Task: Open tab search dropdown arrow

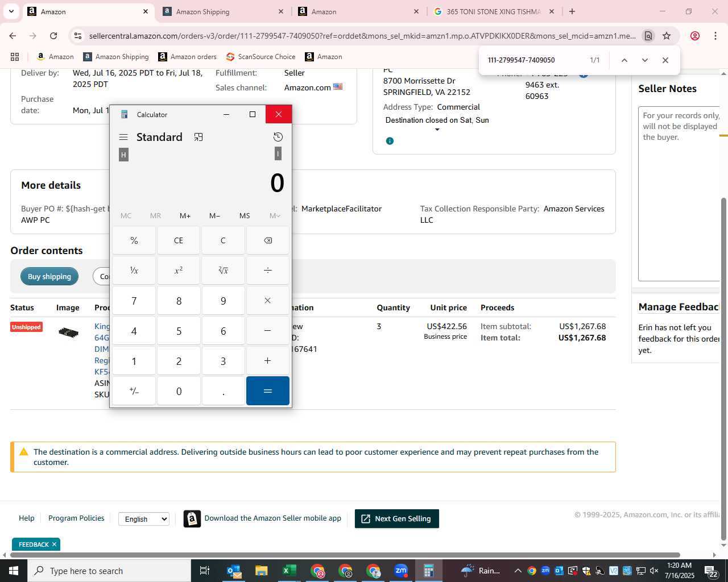Action: 11,11
